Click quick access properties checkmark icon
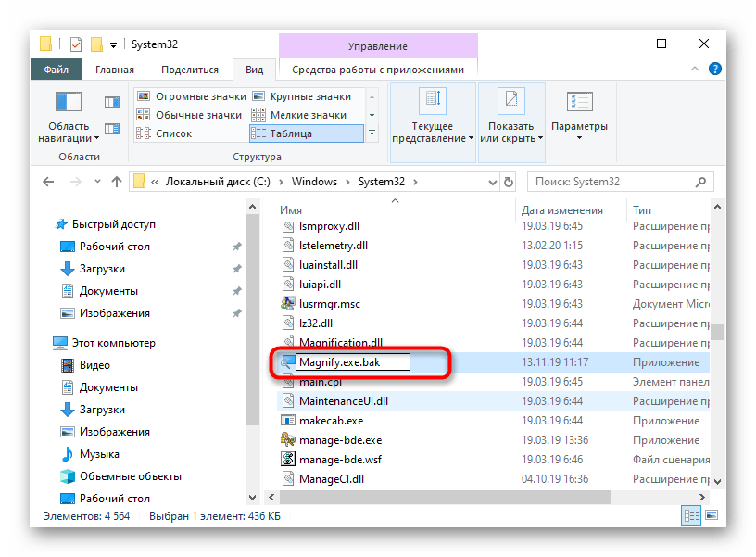Image resolution: width=756 pixels, height=557 pixels. (76, 44)
